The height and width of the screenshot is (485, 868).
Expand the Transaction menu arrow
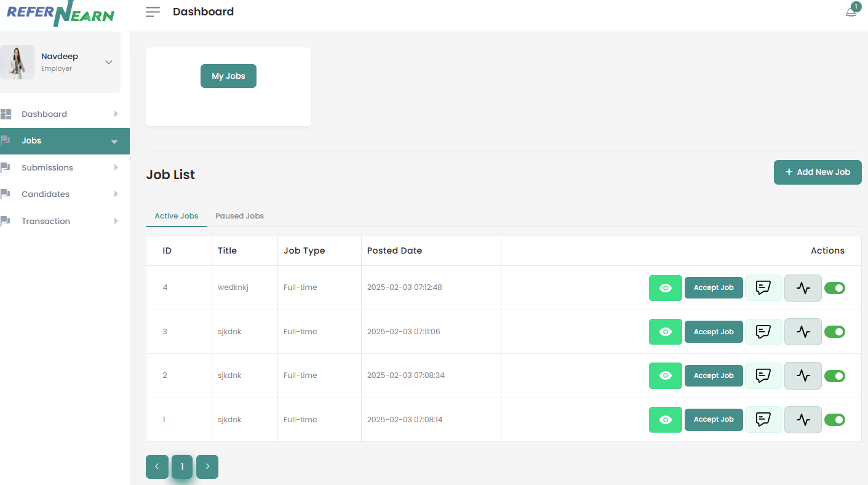coord(116,221)
